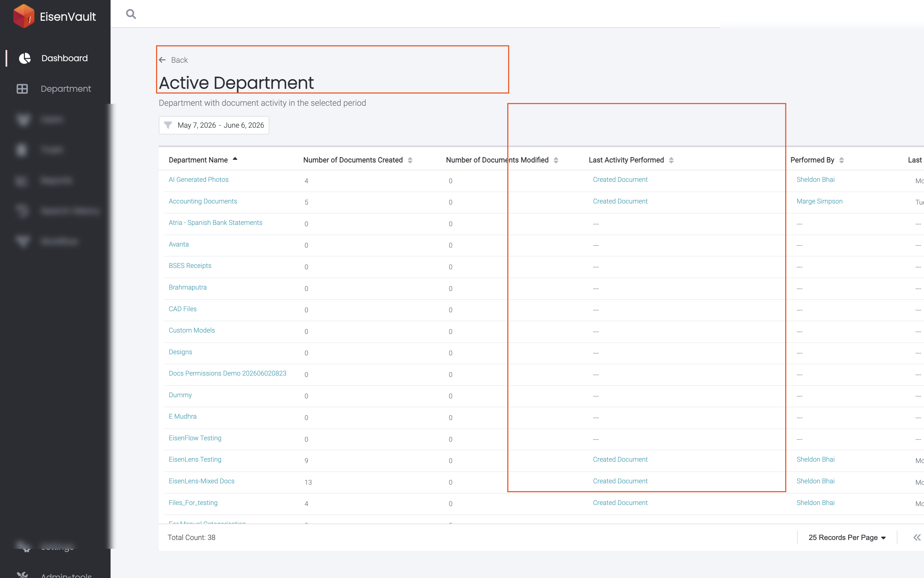This screenshot has width=924, height=578.
Task: Open Docs Permissions Demo 202606020823
Action: point(227,373)
